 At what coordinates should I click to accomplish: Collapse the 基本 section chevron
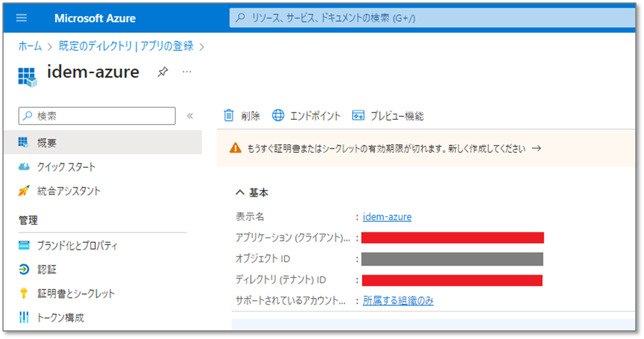pyautogui.click(x=240, y=193)
